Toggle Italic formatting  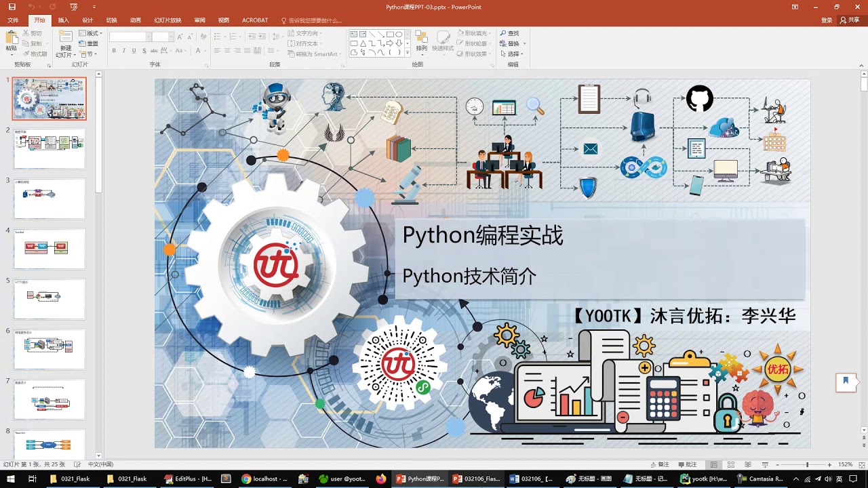point(124,51)
